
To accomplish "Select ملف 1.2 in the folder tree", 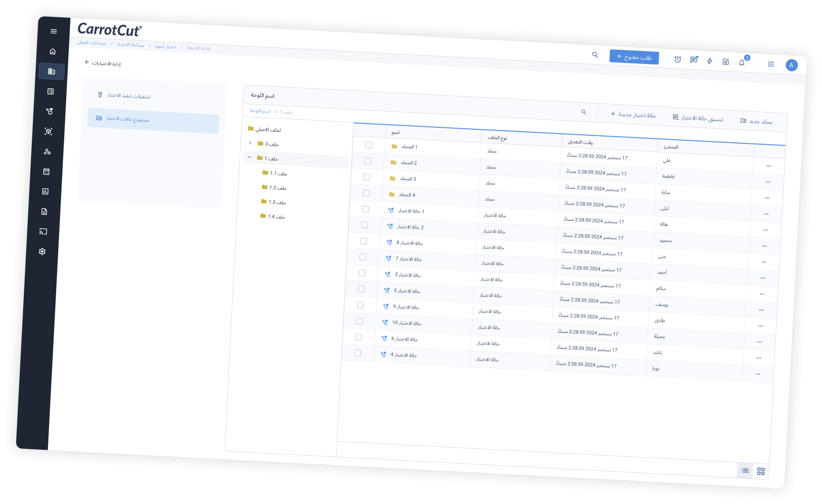I will (274, 187).
